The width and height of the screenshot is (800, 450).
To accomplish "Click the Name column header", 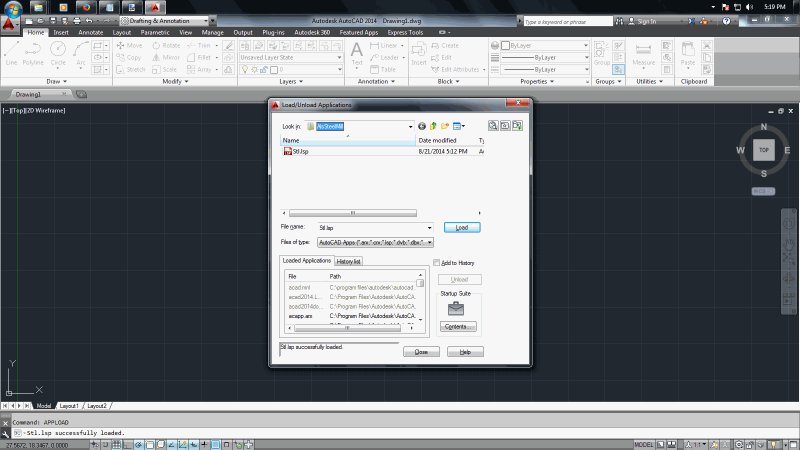I will pos(347,140).
